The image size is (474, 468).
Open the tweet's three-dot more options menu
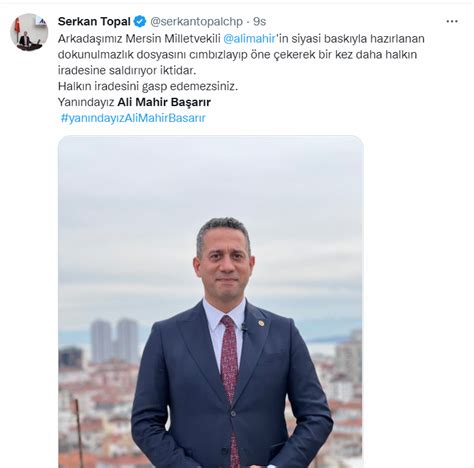point(452,21)
